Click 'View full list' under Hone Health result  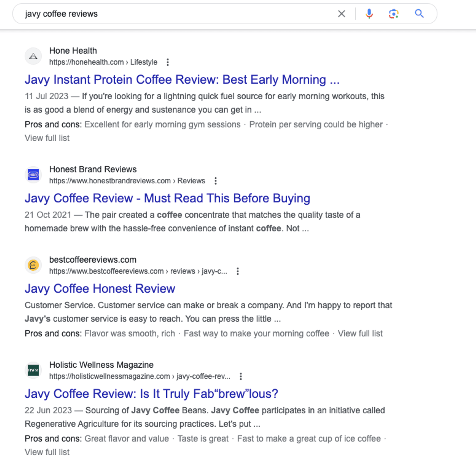[x=47, y=138]
